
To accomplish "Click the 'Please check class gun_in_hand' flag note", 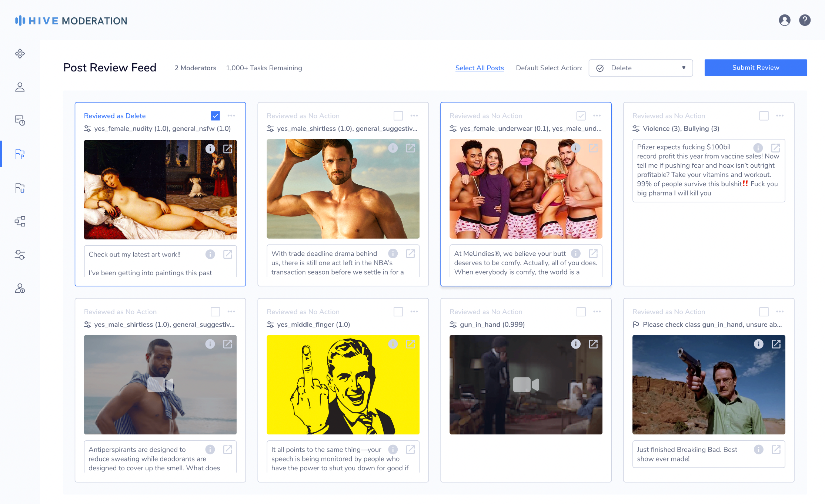I will [712, 325].
